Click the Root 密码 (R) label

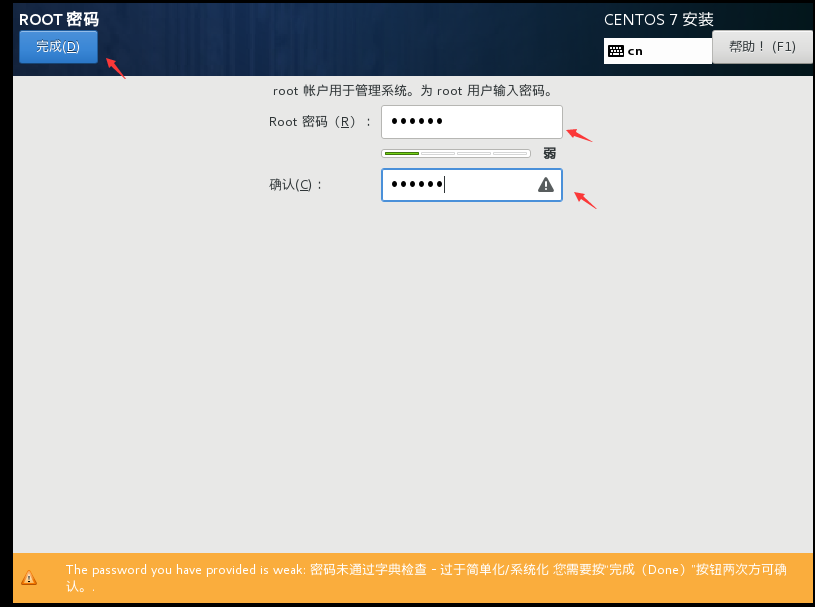(x=320, y=122)
